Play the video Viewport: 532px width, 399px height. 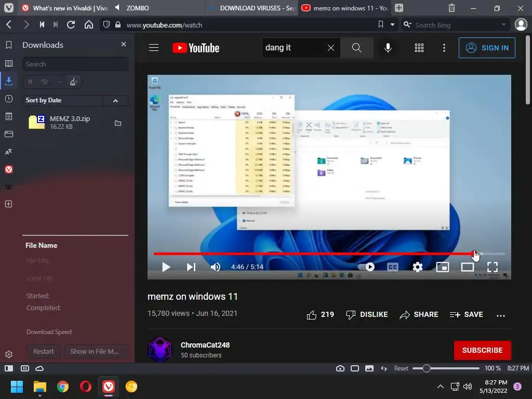point(166,267)
